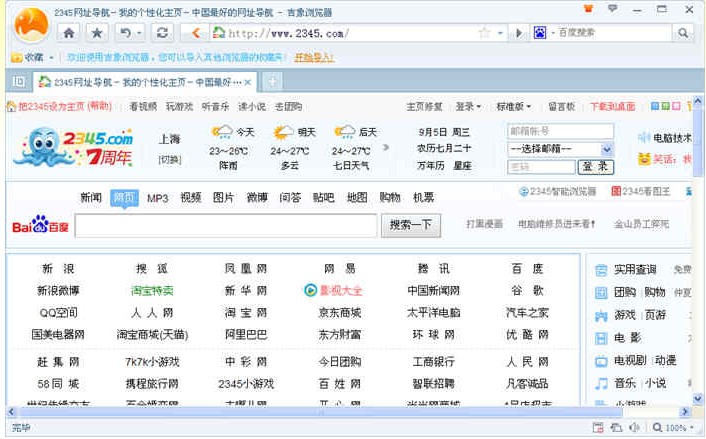Click the mailbox password field
706x439 pixels.
tap(542, 167)
